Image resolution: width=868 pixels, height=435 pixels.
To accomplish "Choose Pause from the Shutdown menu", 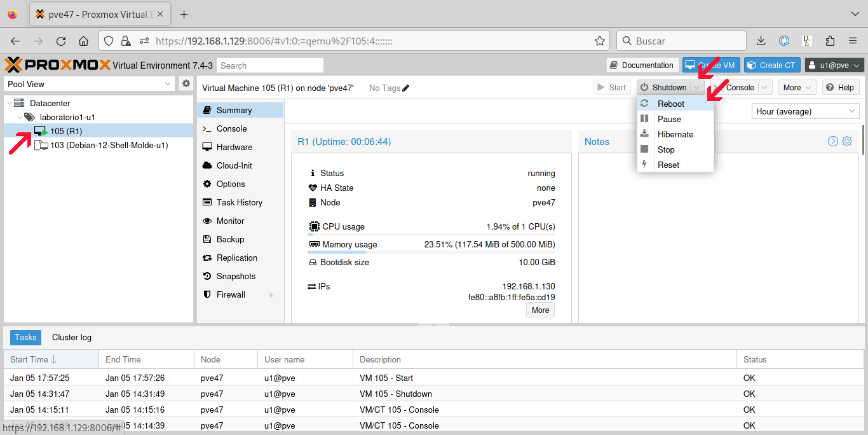I will click(675, 119).
